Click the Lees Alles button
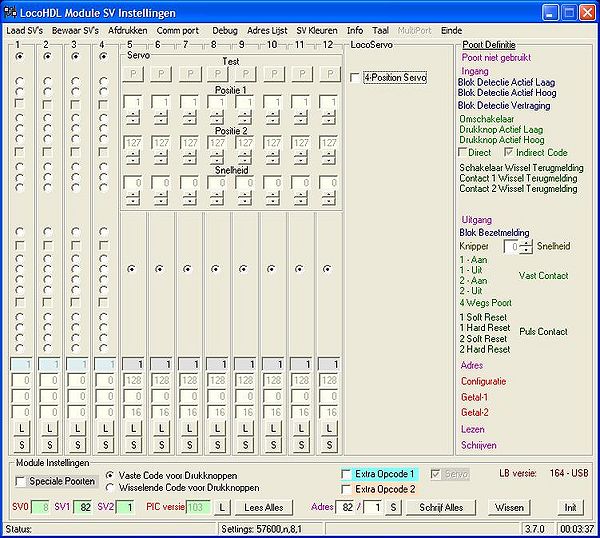This screenshot has height=538, width=600. pyautogui.click(x=264, y=508)
